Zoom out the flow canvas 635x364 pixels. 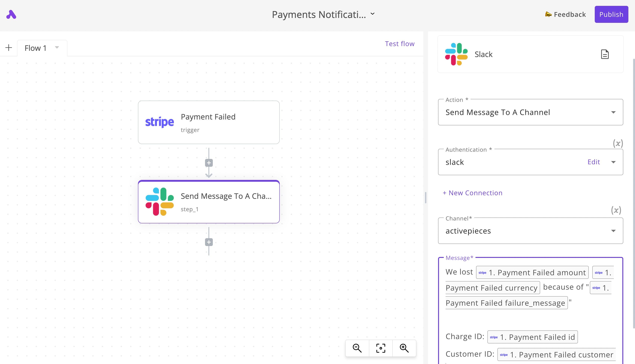[x=357, y=348]
